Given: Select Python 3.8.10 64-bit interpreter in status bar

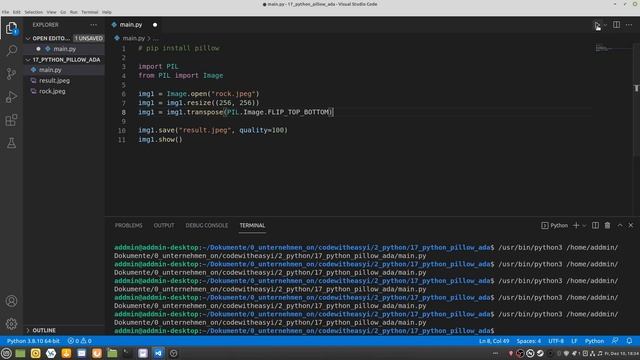Looking at the screenshot, I should click(x=33, y=341).
